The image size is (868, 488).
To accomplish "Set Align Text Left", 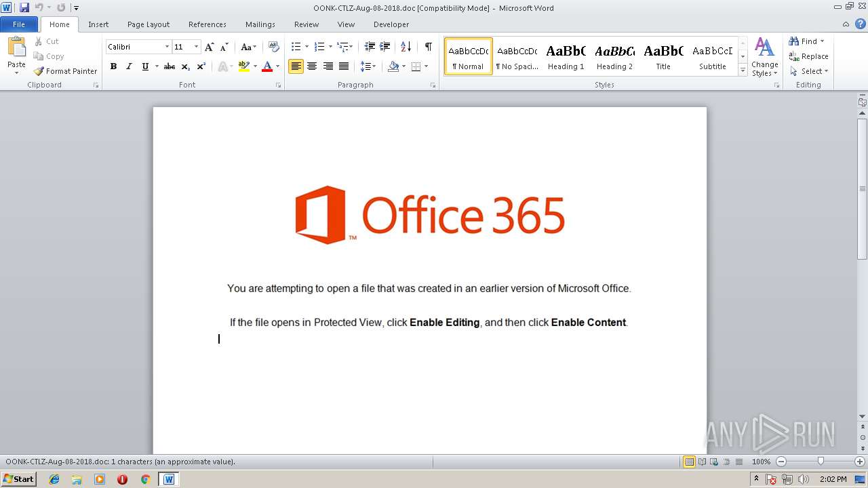I will tap(296, 66).
